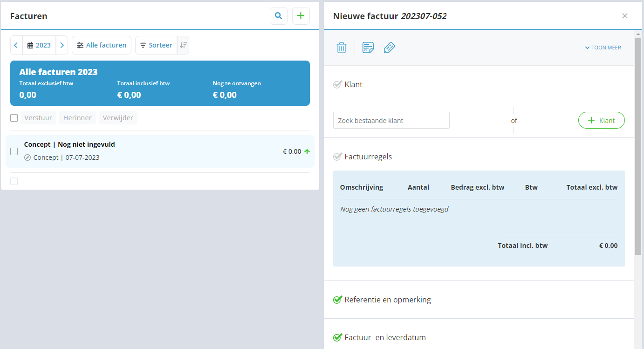Tick the checkbox for the Concept invoice
The width and height of the screenshot is (644, 349).
click(x=14, y=151)
